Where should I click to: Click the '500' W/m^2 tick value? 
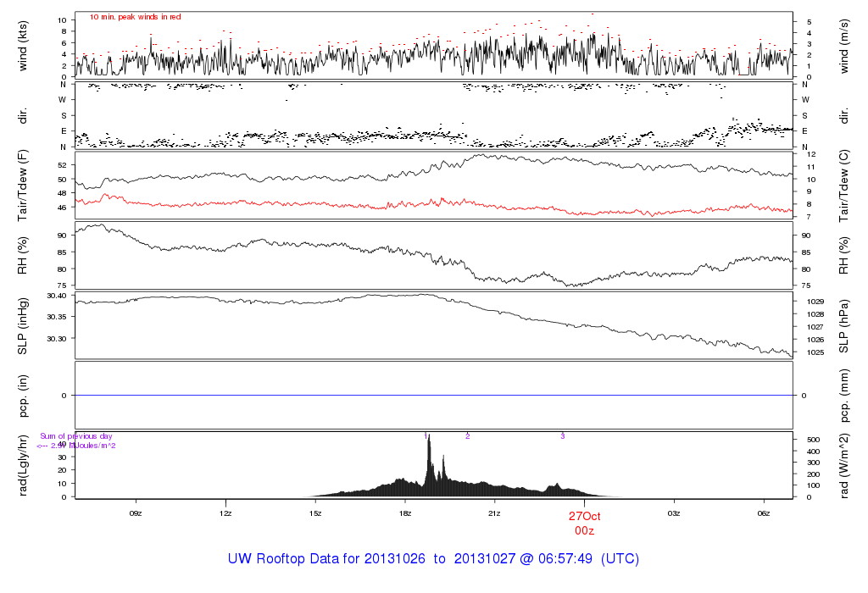click(x=813, y=440)
